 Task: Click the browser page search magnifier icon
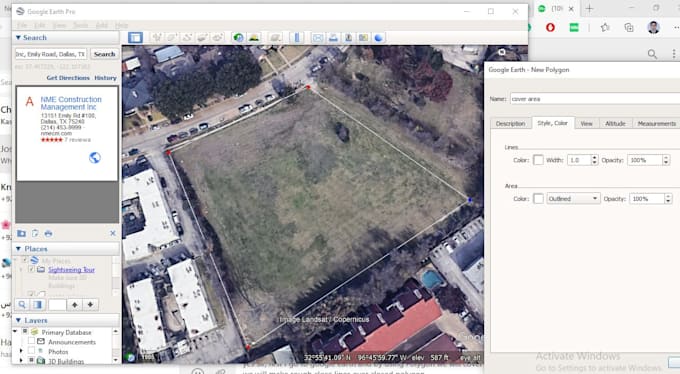click(652, 54)
